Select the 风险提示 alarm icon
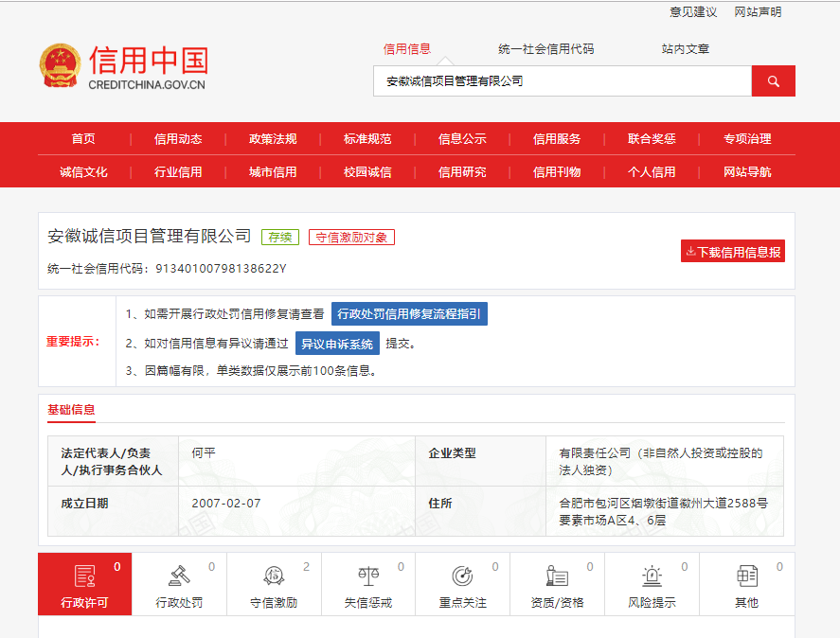840x638 pixels. coord(652,576)
